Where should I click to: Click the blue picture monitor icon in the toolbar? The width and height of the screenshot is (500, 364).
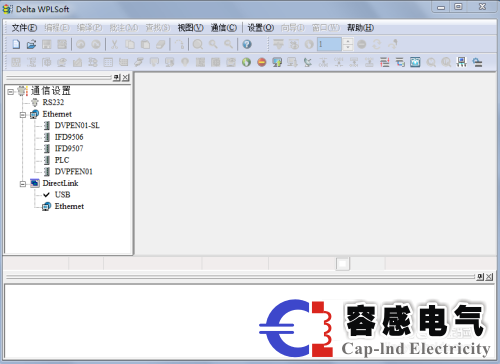[x=415, y=62]
